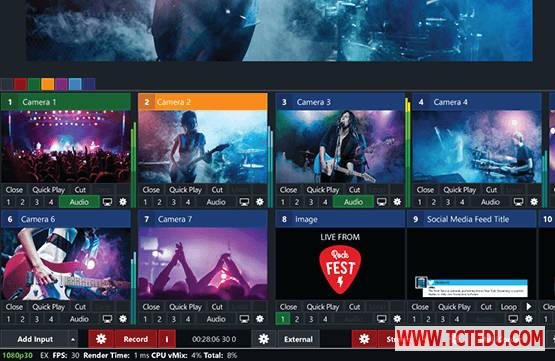This screenshot has width=555, height=361.
Task: Click monitor icon on Camera 3 input
Action: pyautogui.click(x=382, y=202)
